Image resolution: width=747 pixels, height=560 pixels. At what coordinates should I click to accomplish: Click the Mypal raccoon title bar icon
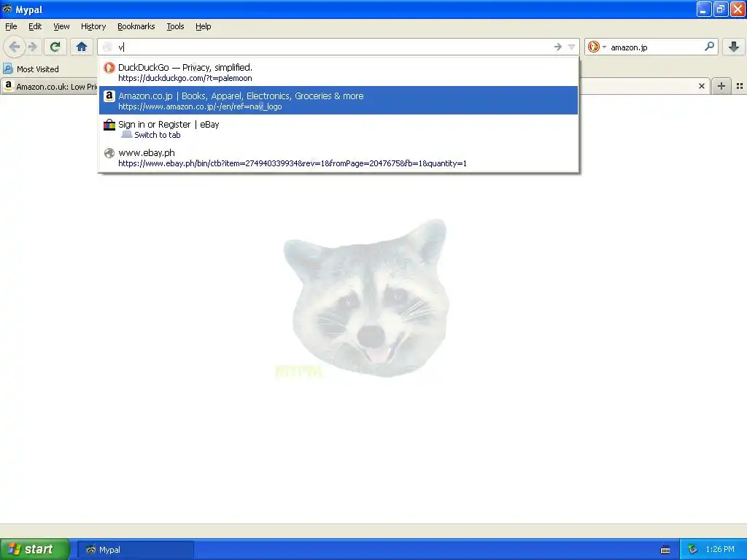[7, 9]
